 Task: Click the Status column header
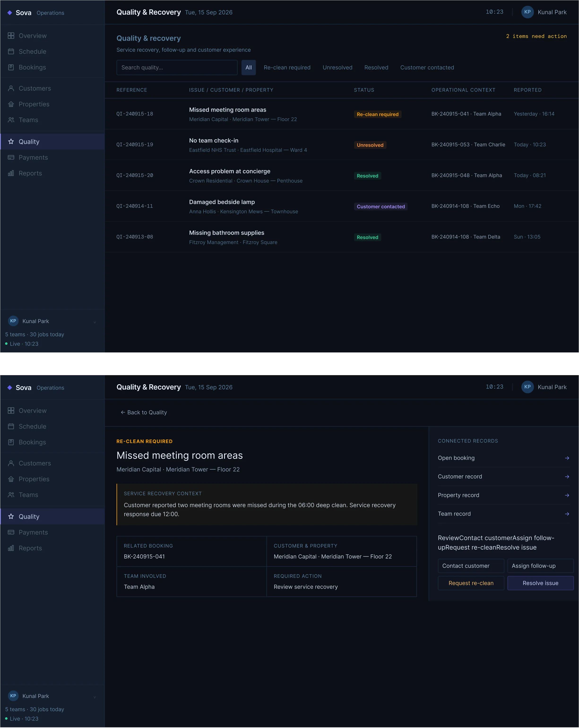point(364,90)
